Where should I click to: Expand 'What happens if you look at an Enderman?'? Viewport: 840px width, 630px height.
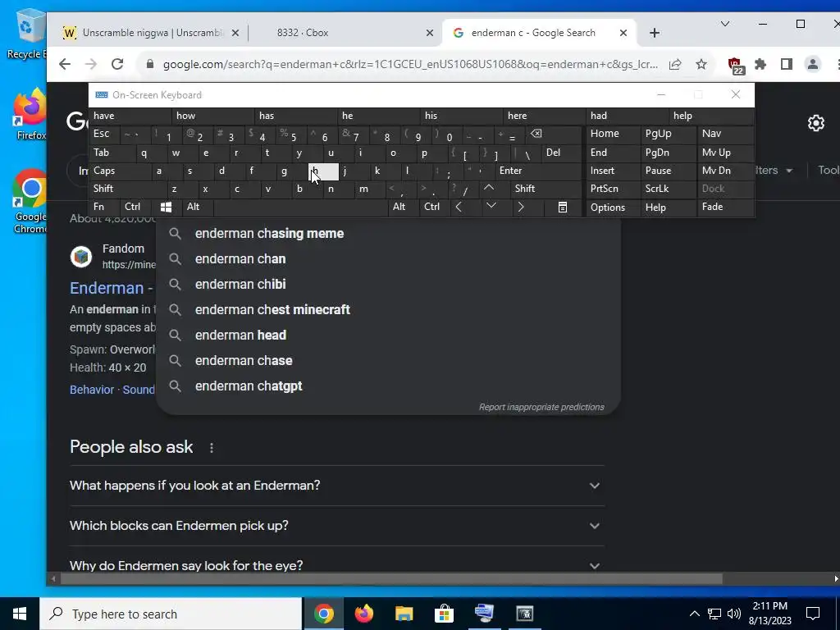pyautogui.click(x=337, y=486)
